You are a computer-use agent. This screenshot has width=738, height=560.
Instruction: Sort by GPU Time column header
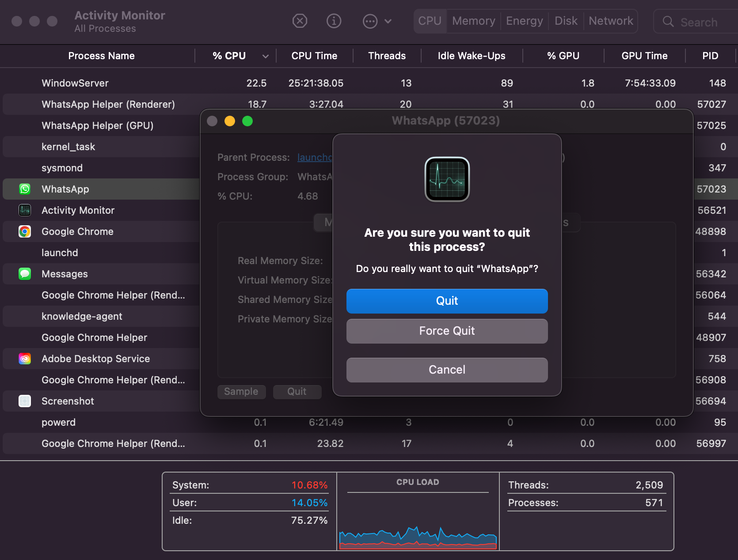pyautogui.click(x=644, y=56)
